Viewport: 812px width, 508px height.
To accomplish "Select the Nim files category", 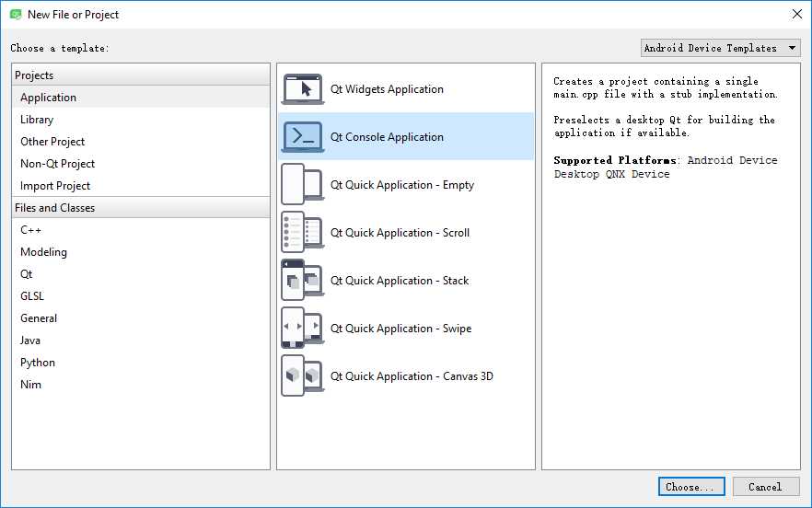I will pos(141,385).
